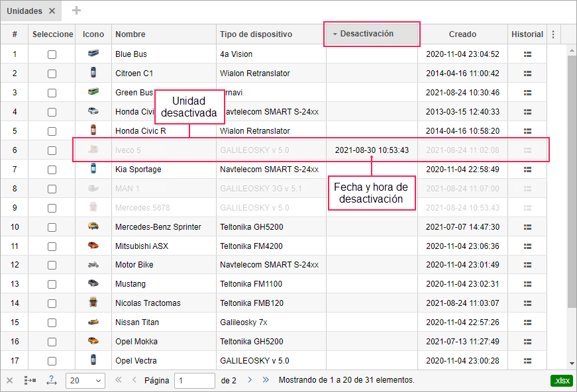Open history for Opel Mokka
This screenshot has width=577, height=392.
point(527,342)
